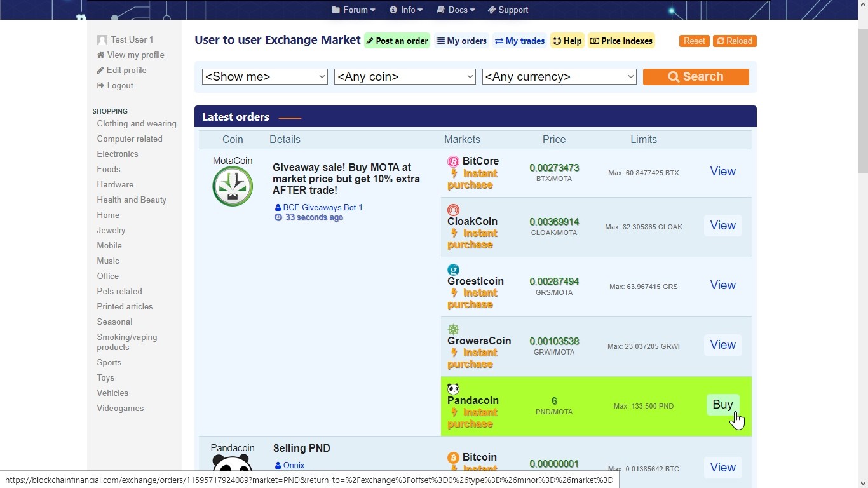The width and height of the screenshot is (868, 488).
Task: Open the Any currency dropdown
Action: pos(559,77)
